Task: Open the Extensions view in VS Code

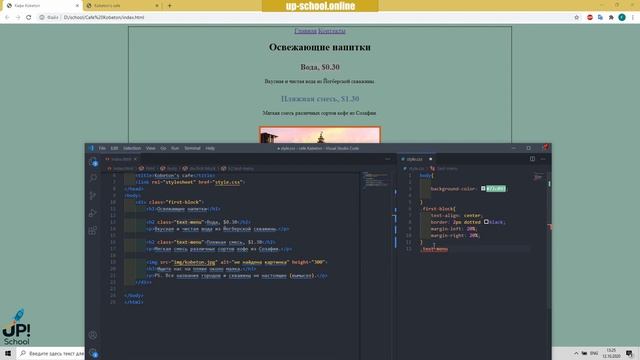Action: (x=93, y=231)
